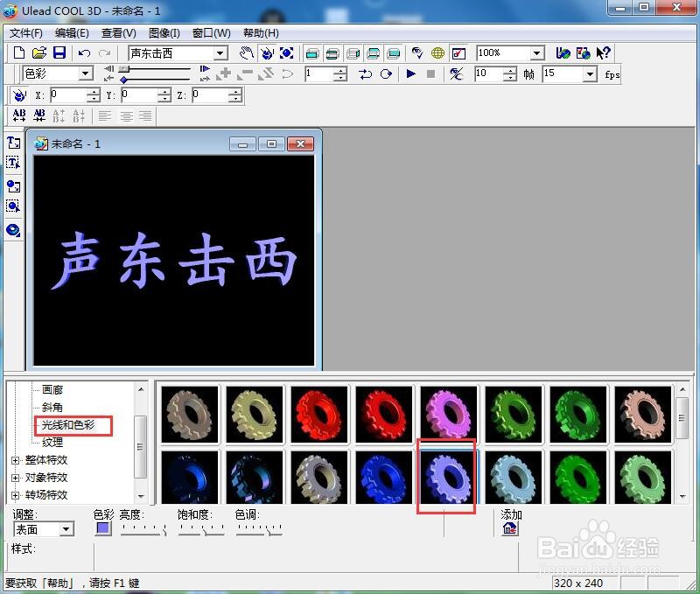Viewport: 700px width, 594px height.
Task: Select the Rotate object tool
Action: coord(267,53)
